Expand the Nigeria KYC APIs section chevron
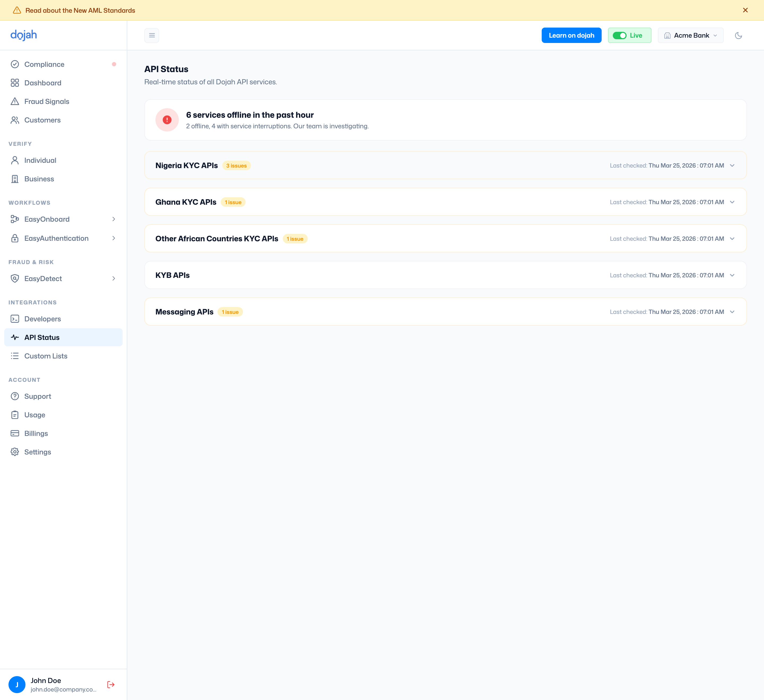The width and height of the screenshot is (764, 700). 732,165
